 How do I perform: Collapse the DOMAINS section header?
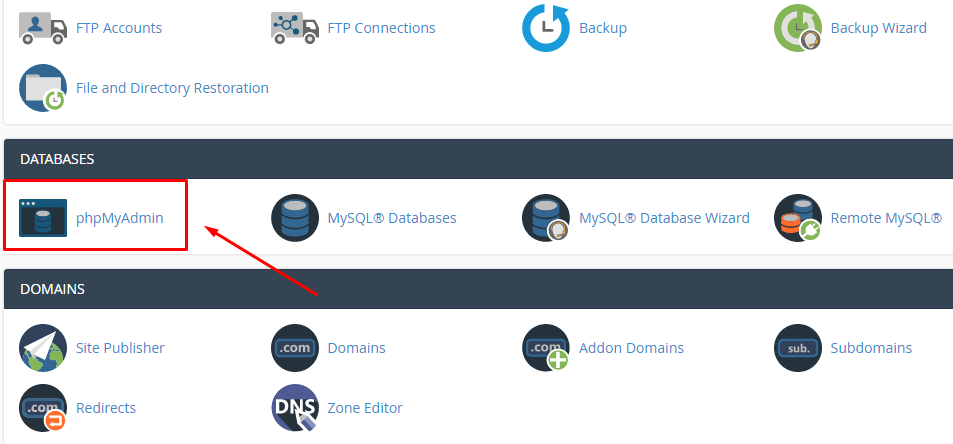tap(478, 289)
